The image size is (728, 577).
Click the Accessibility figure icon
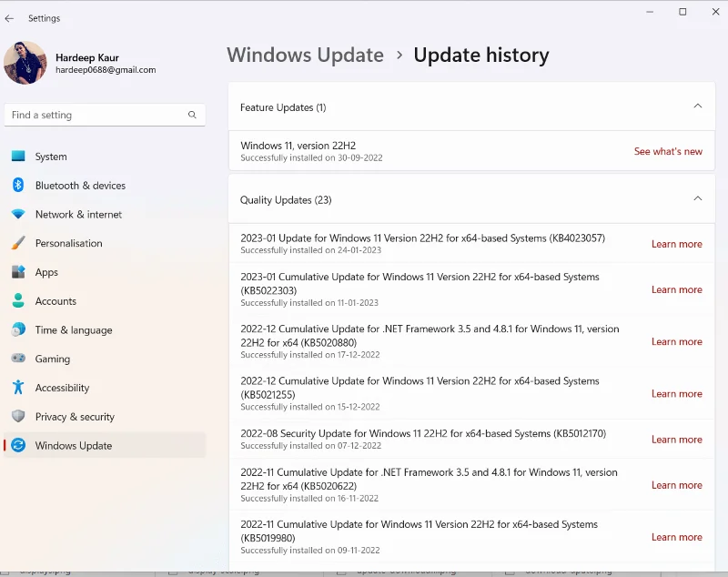(x=18, y=387)
